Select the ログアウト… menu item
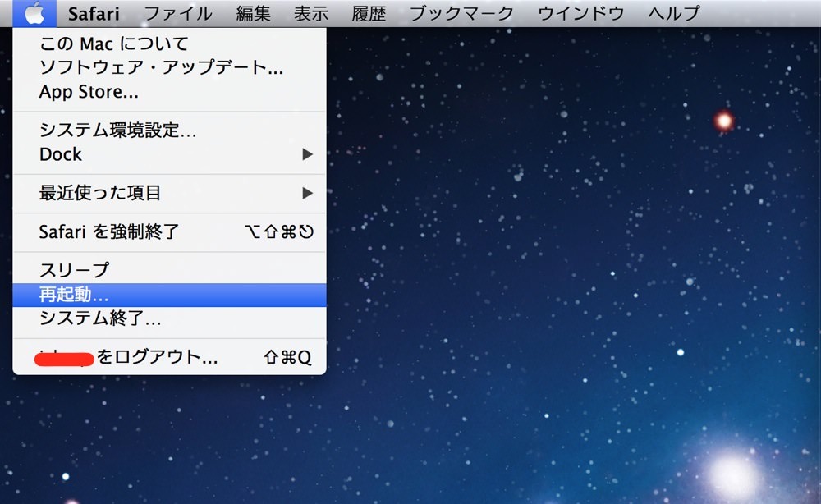 pos(169,357)
